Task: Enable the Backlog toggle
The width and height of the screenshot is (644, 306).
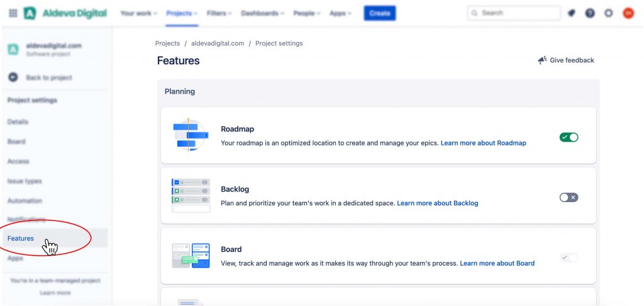Action: pos(569,198)
